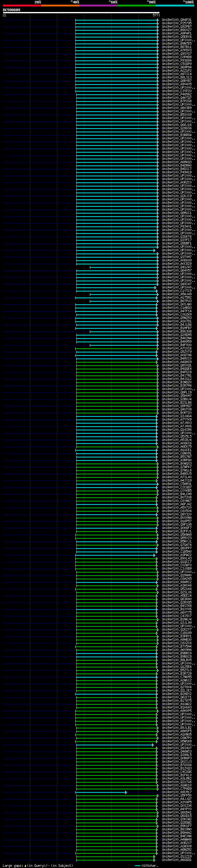Screen dimensions: 197x868
Task: Click the orange ~40% identity legend segment
Action: tap(60, 6)
